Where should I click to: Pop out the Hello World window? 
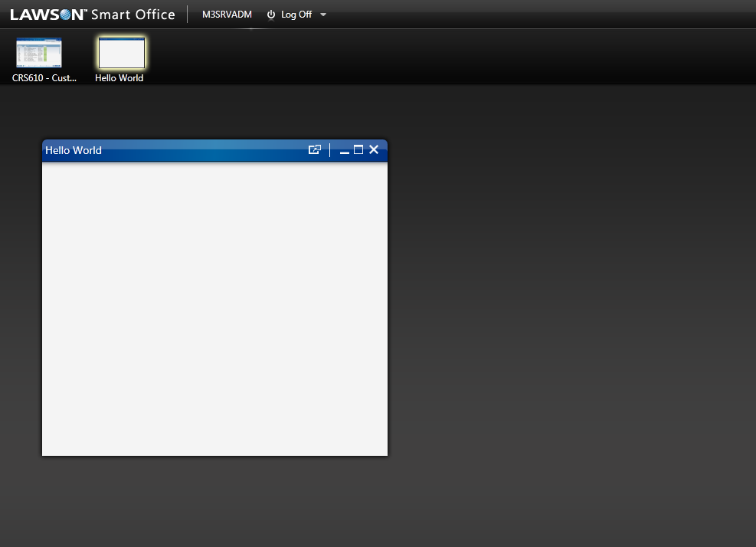coord(314,150)
